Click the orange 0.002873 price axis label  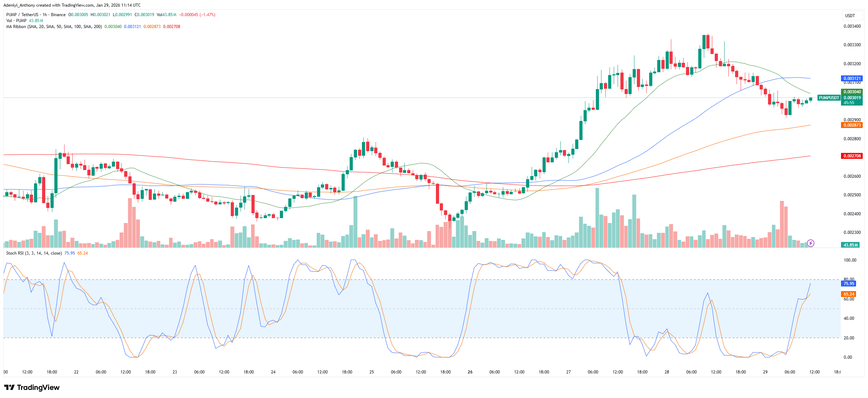[852, 125]
